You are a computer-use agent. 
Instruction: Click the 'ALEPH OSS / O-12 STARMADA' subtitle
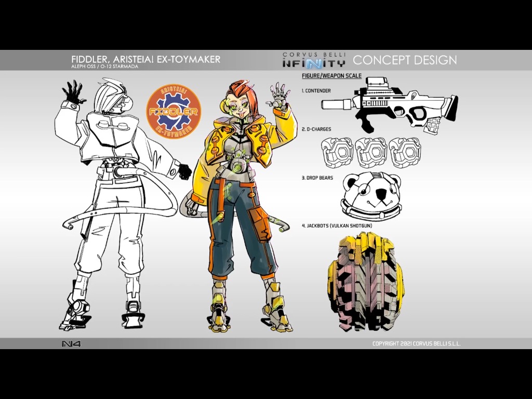click(x=105, y=66)
